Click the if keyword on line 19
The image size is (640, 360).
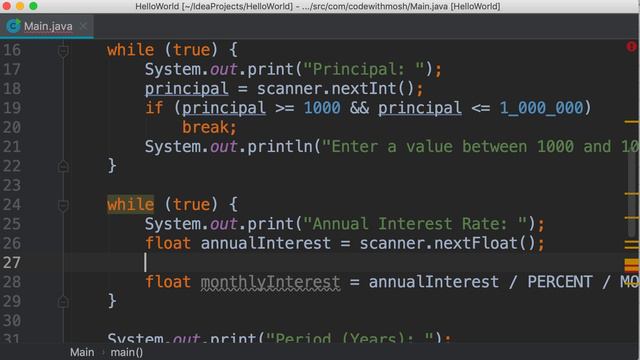click(x=154, y=108)
